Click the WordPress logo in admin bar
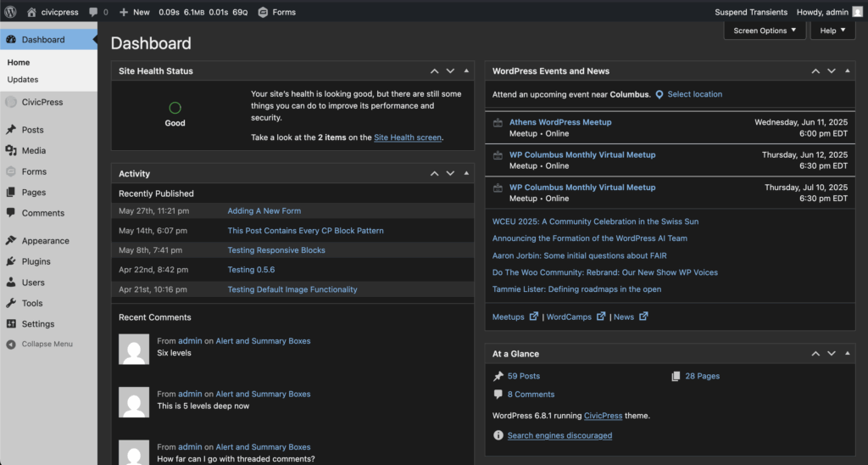The height and width of the screenshot is (465, 868). (10, 12)
